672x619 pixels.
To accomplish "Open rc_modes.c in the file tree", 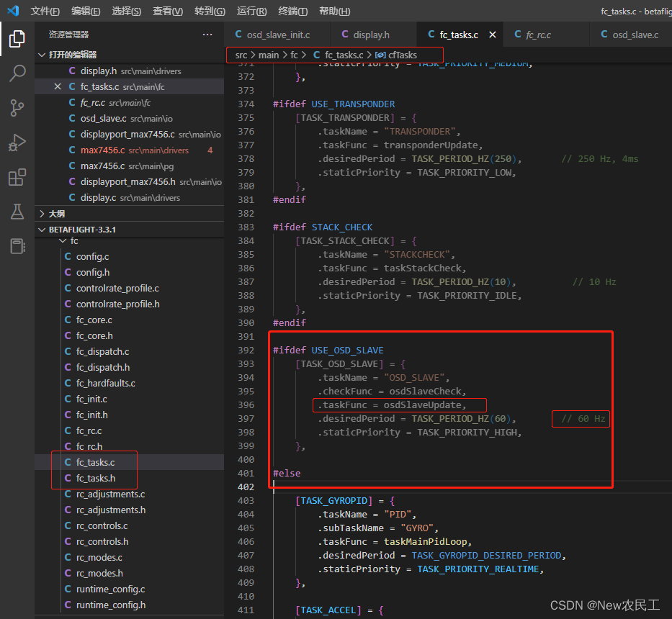I will (x=130, y=558).
